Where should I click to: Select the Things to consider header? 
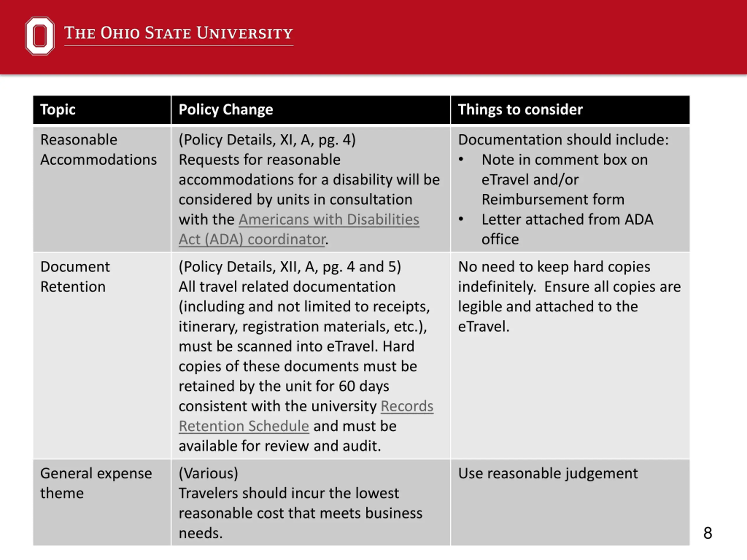click(570, 110)
